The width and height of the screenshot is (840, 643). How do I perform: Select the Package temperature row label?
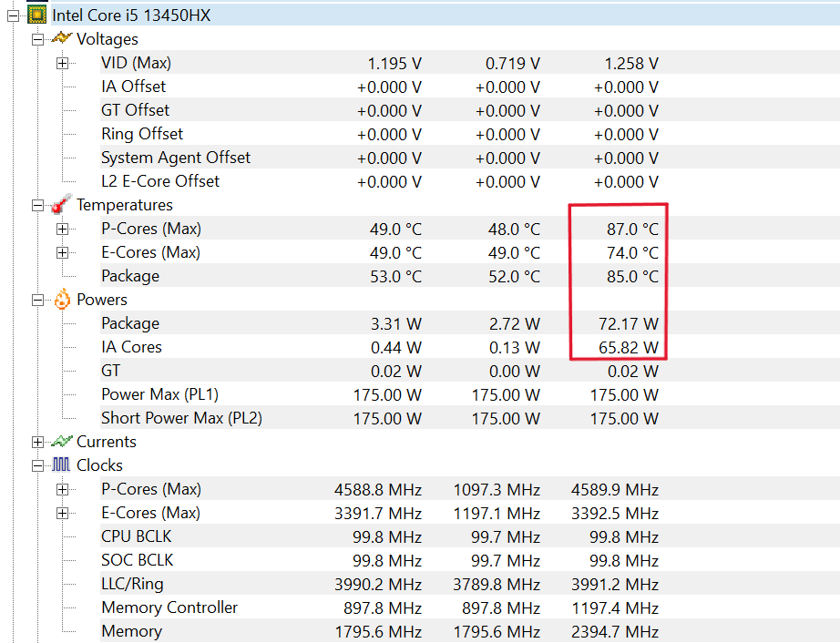point(130,276)
